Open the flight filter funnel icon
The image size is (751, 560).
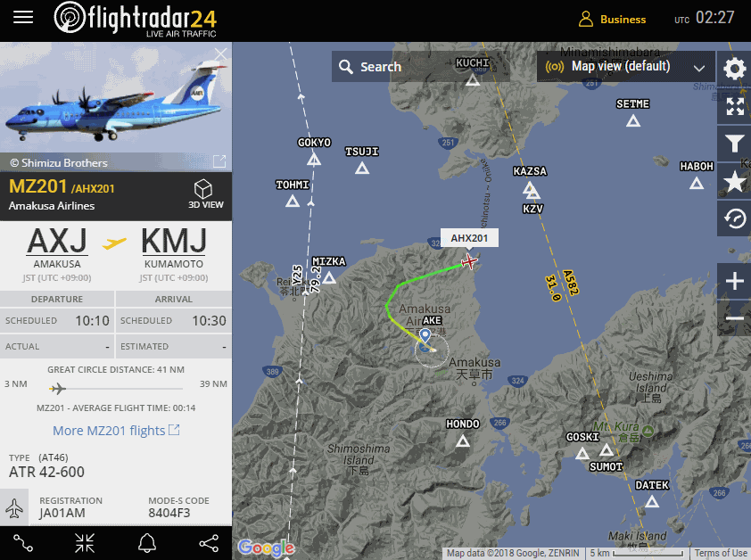734,144
